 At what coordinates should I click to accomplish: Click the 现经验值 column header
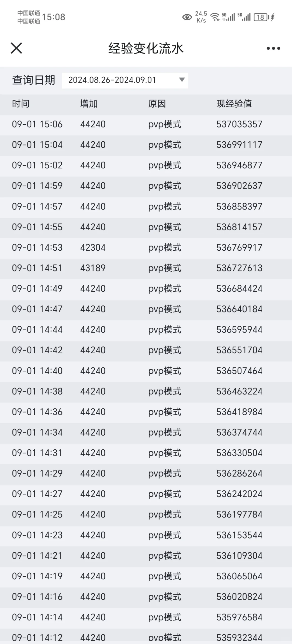coord(234,104)
